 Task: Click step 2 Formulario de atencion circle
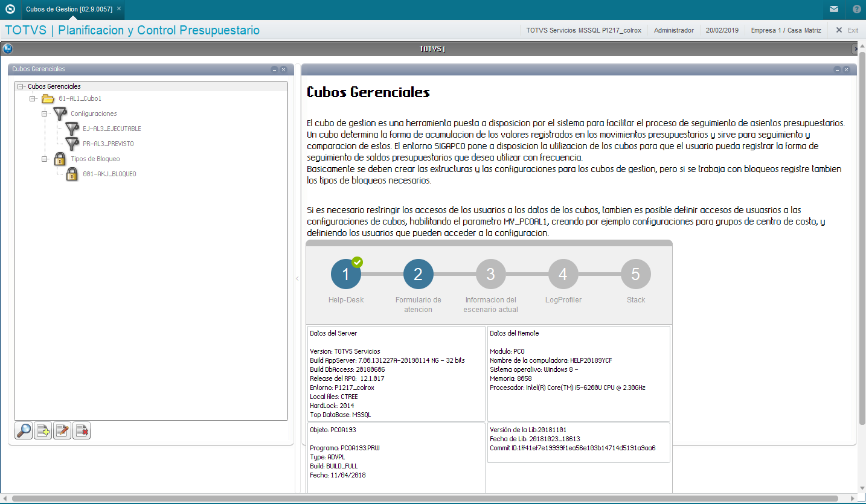tap(418, 274)
